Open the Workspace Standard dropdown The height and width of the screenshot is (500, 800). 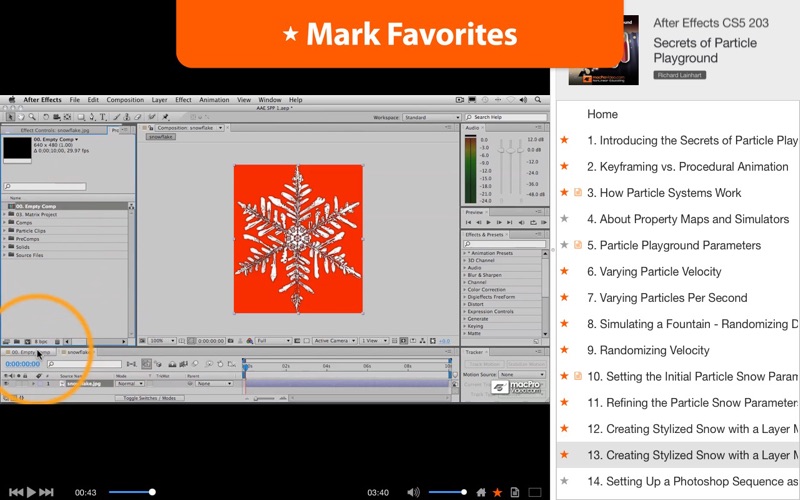[x=432, y=117]
